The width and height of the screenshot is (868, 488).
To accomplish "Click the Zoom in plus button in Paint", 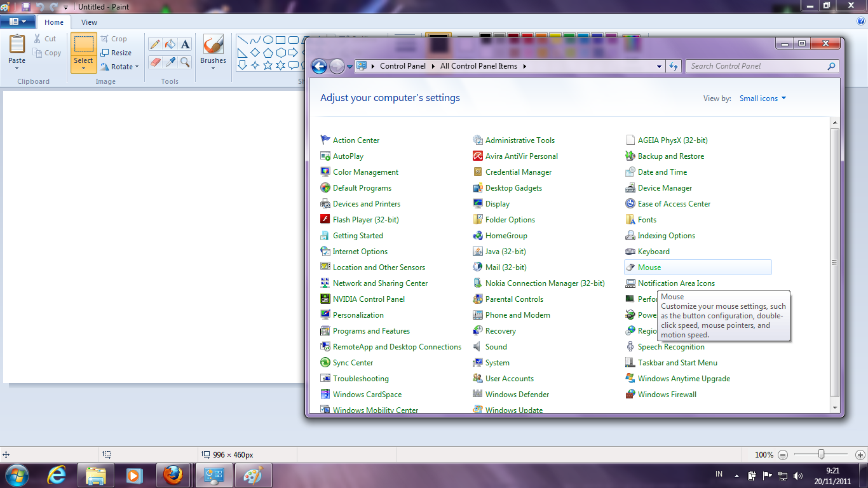I will (860, 455).
